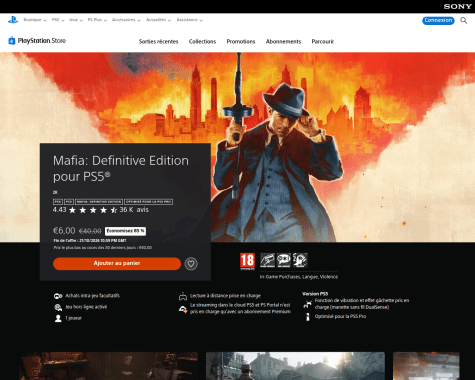Image resolution: width=475 pixels, height=380 pixels.
Task: Click the first star of the rating
Action: 72,210
